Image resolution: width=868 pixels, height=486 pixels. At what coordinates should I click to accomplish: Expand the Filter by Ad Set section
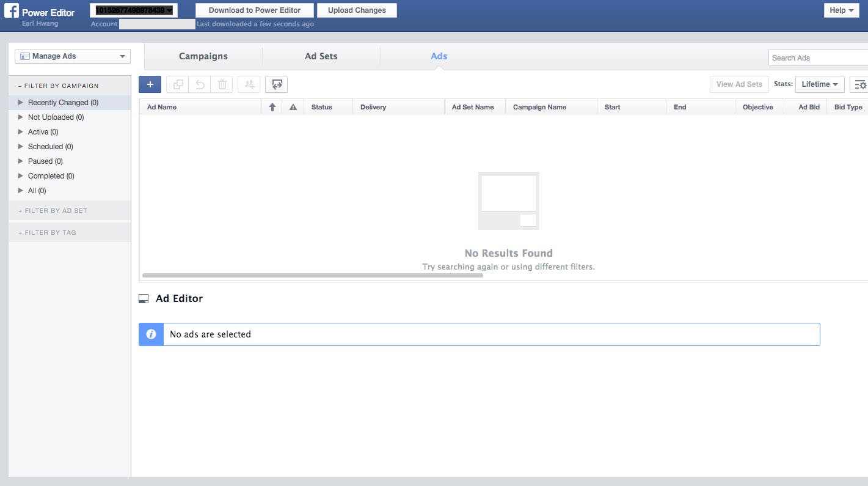coord(69,210)
